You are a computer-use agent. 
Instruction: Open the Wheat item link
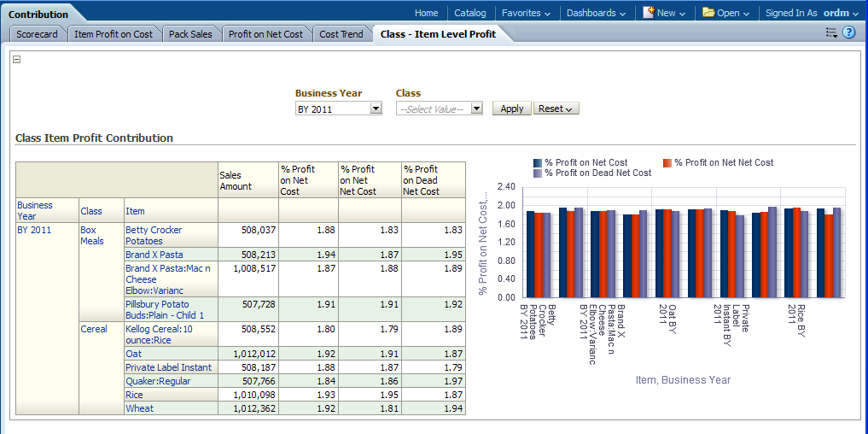click(x=139, y=408)
